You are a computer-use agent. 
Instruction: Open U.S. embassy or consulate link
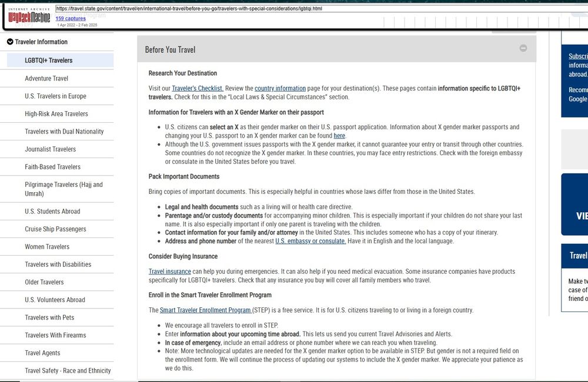point(310,241)
